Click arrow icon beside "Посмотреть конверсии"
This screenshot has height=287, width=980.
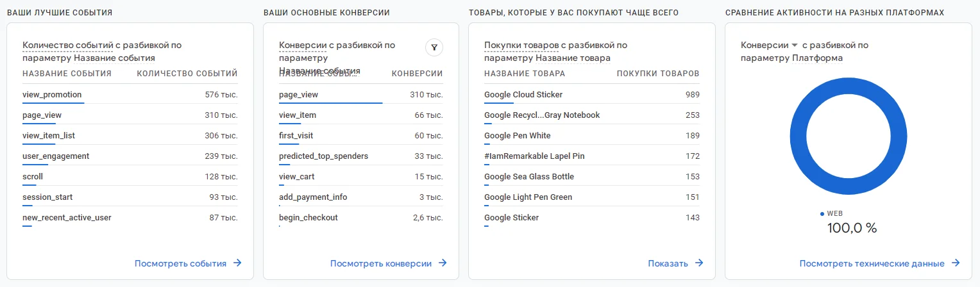tap(443, 263)
